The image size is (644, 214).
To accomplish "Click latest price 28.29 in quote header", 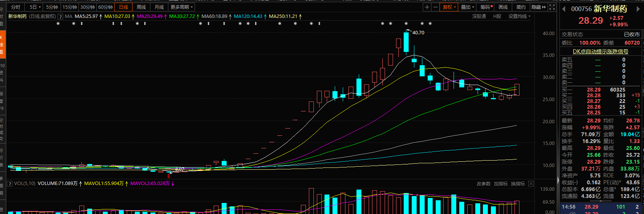I will pos(591,21).
